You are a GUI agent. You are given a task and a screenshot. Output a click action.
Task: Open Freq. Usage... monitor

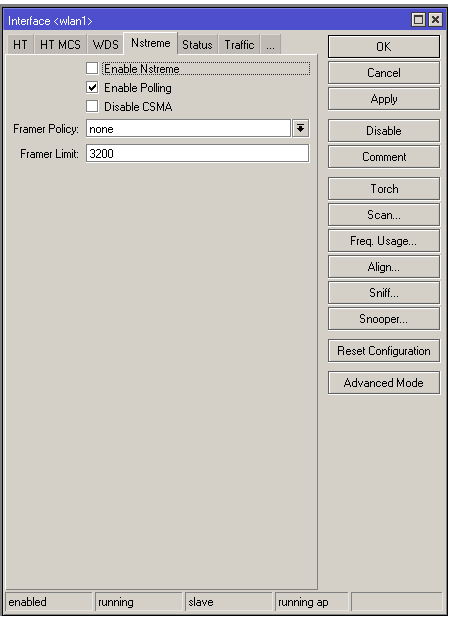tap(384, 241)
